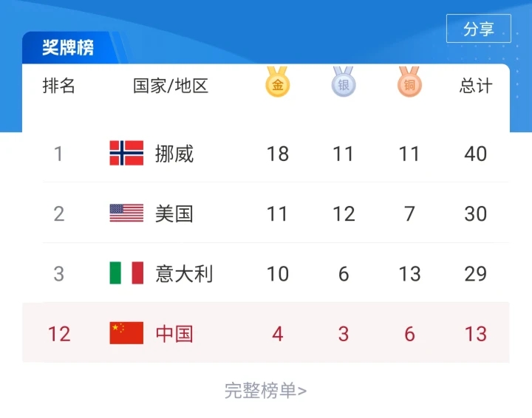Image resolution: width=532 pixels, height=418 pixels.
Task: Click the 排名 rank column header
Action: (59, 86)
